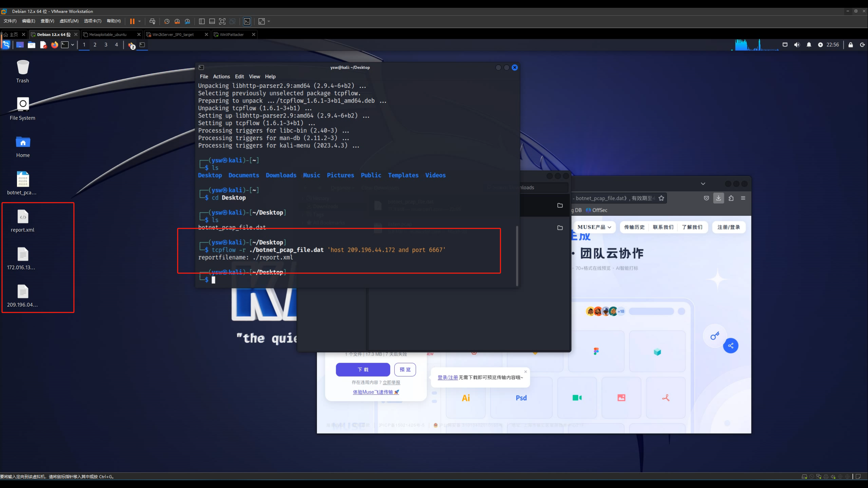Open Firefox hamburger application menu
Image resolution: width=868 pixels, height=488 pixels.
pyautogui.click(x=743, y=198)
